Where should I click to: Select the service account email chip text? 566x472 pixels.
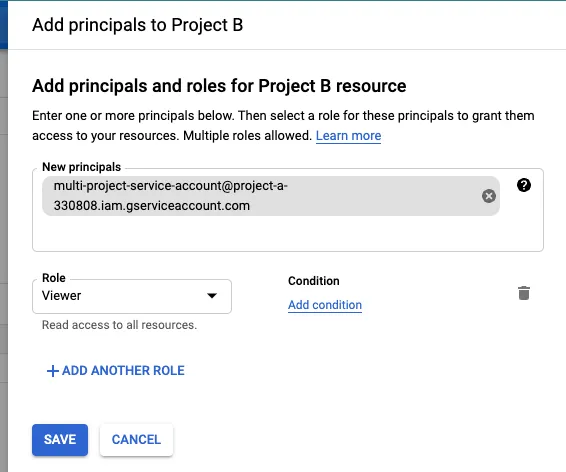point(170,196)
